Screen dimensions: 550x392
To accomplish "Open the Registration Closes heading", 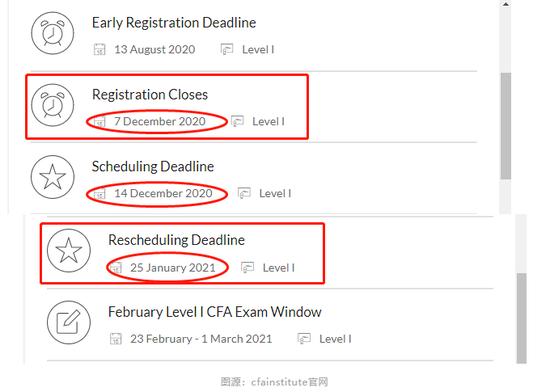I will 150,95.
